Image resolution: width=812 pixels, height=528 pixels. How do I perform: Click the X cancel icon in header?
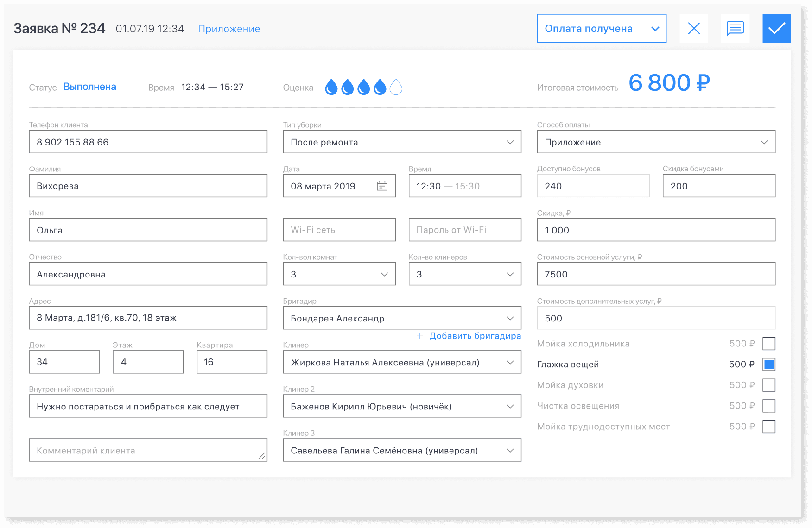click(694, 28)
